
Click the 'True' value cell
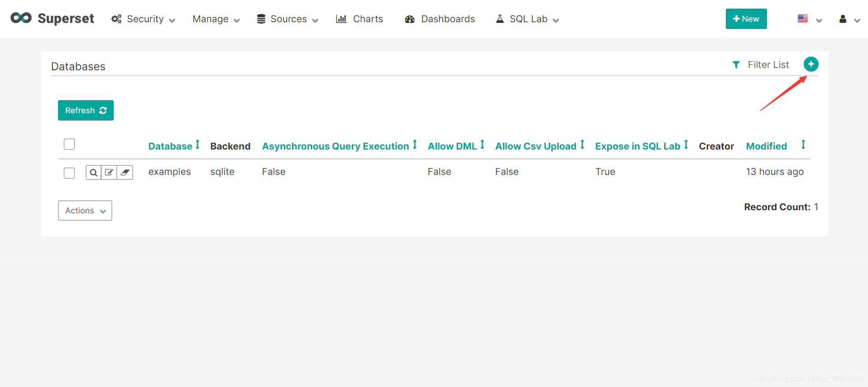click(x=605, y=172)
